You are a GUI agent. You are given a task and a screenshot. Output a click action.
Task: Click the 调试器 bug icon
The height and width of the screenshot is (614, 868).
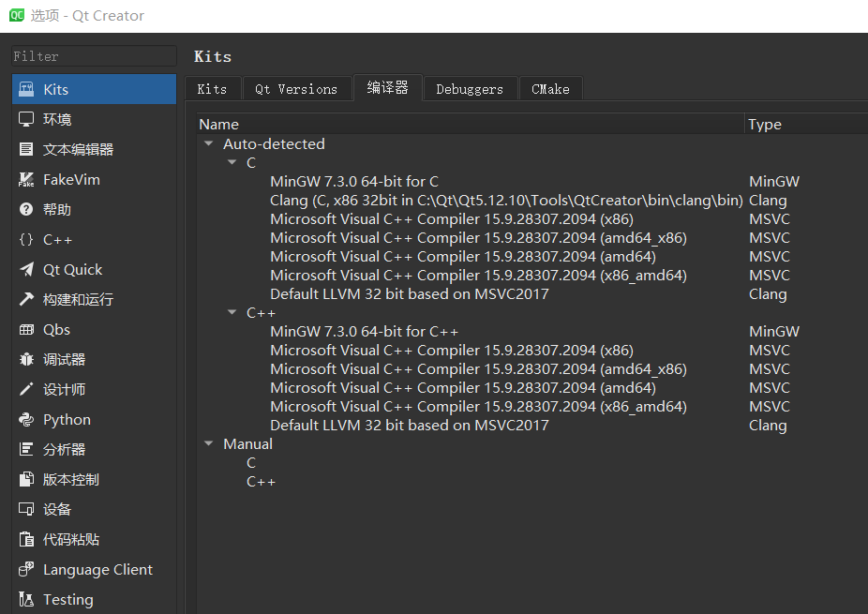coord(26,359)
